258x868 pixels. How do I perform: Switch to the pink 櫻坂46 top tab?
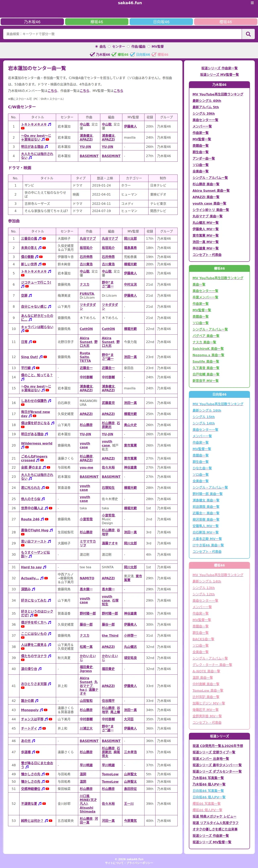point(226,22)
